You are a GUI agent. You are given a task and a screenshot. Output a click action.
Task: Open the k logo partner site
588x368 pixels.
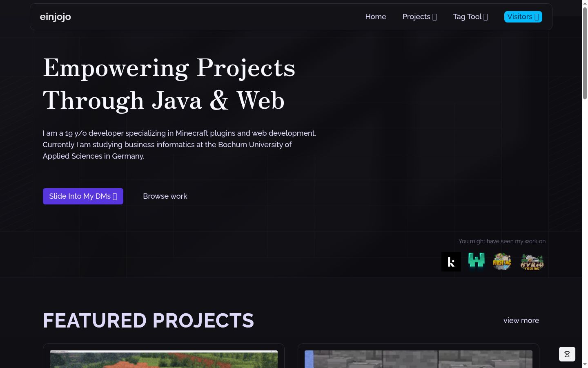(x=451, y=262)
